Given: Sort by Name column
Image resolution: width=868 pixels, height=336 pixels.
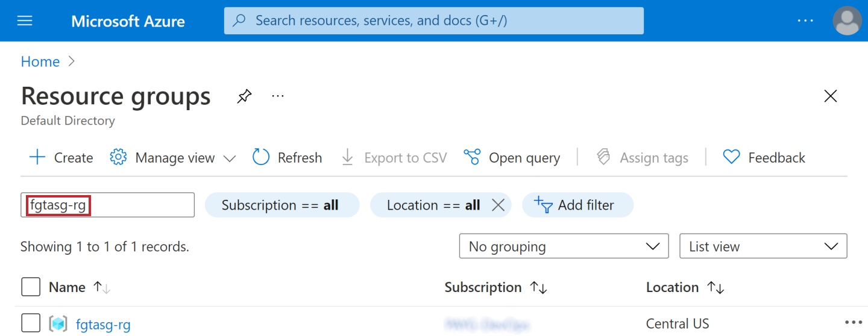Looking at the screenshot, I should [67, 287].
